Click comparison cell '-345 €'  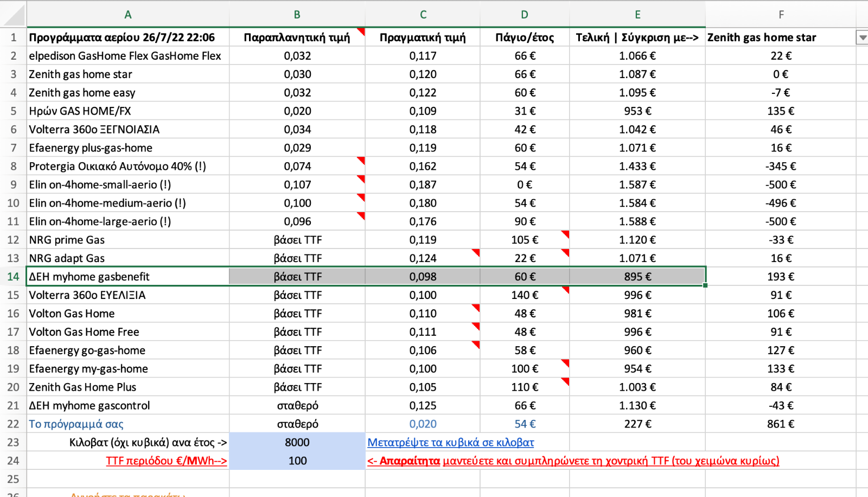coord(781,166)
